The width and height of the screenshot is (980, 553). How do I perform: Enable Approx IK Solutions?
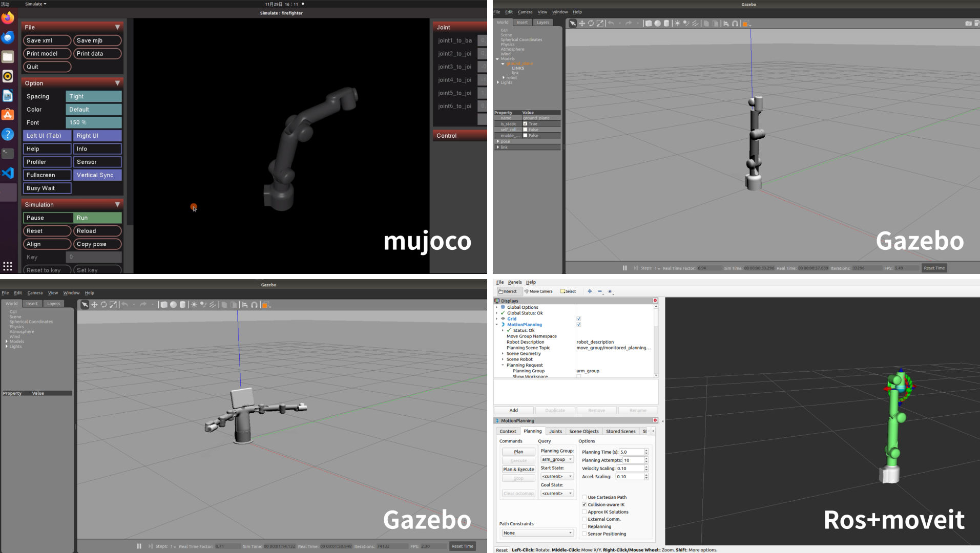coord(585,512)
